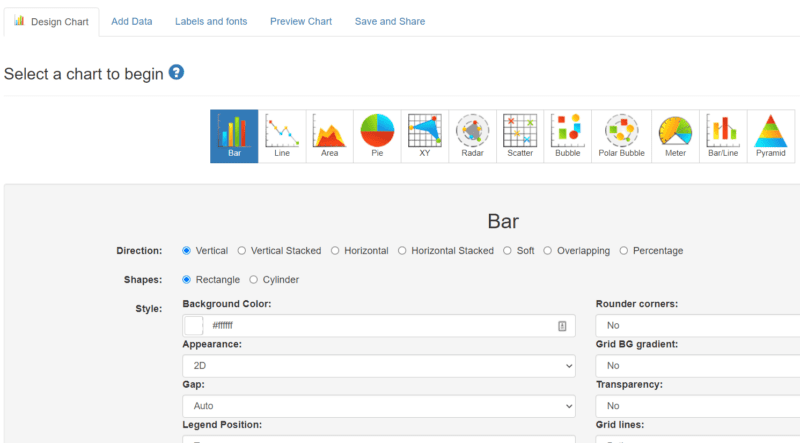This screenshot has height=443, width=800.
Task: Expand the Gap dropdown set to Auto
Action: [x=378, y=407]
